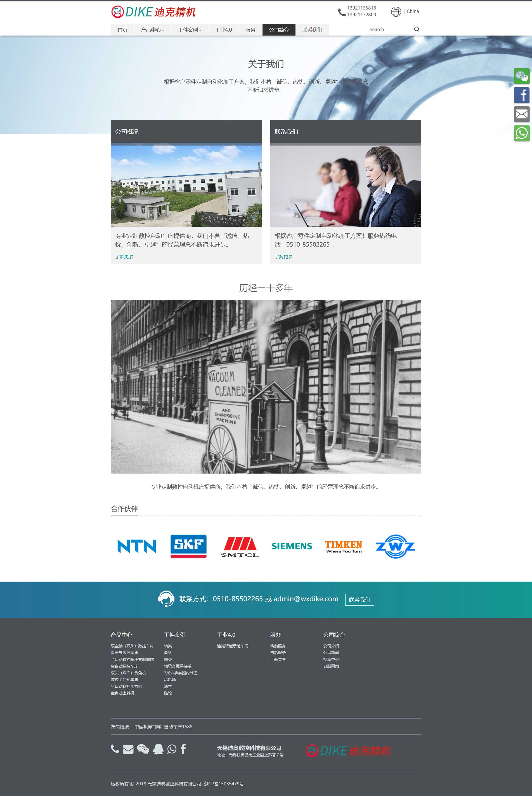Open the China language selector

[412, 11]
